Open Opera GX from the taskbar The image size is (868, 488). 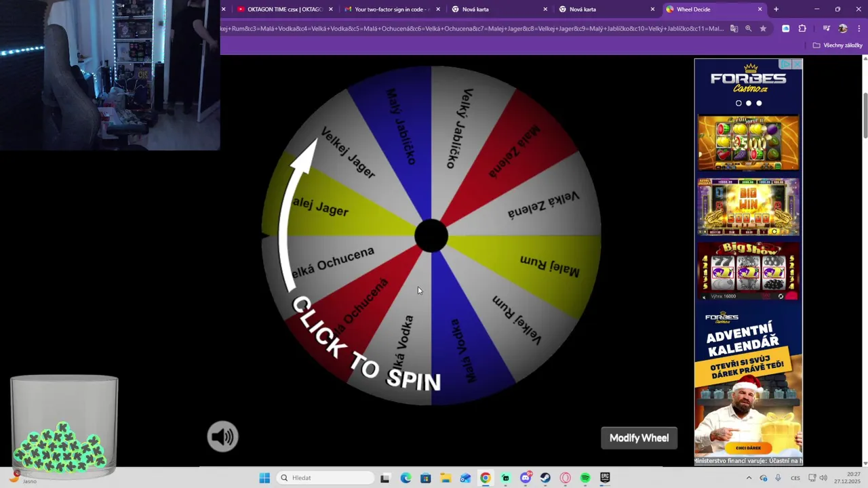pyautogui.click(x=566, y=478)
